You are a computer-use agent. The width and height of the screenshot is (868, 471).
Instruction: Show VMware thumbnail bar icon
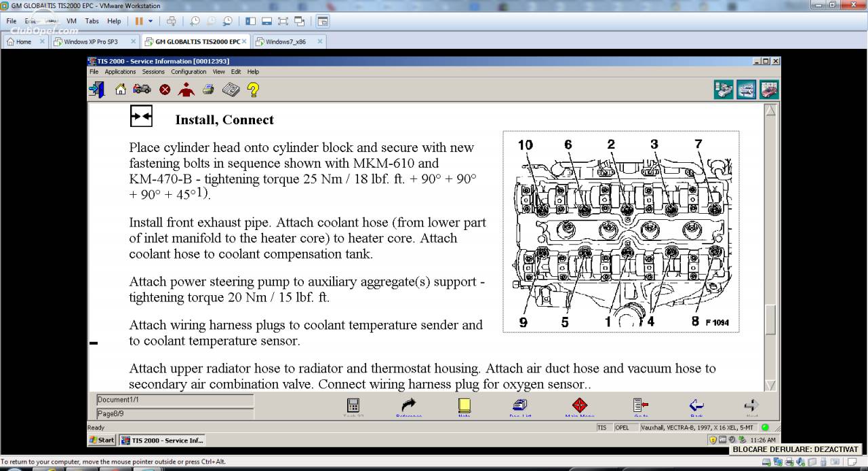pyautogui.click(x=267, y=21)
